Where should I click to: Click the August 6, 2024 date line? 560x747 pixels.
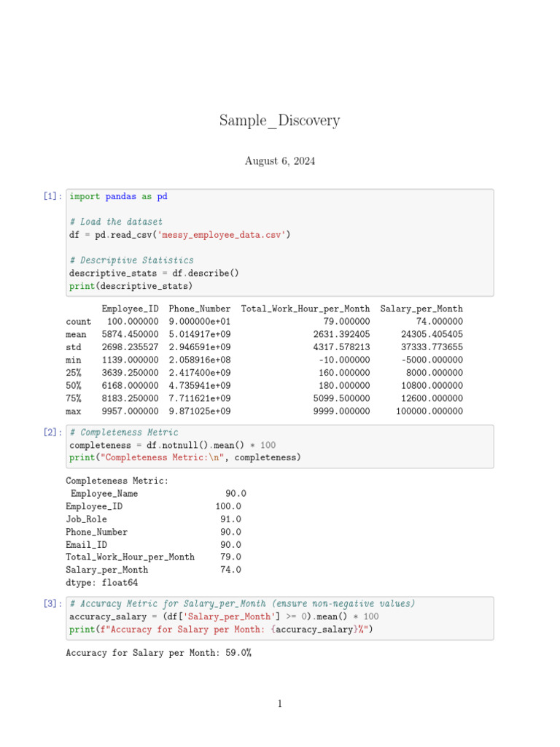coord(279,161)
